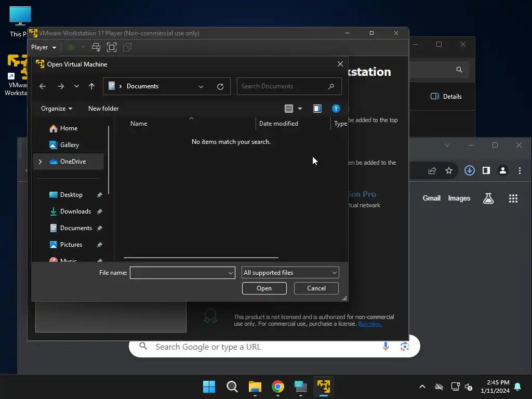
Task: Go back using the dialog back arrow
Action: coord(43,86)
